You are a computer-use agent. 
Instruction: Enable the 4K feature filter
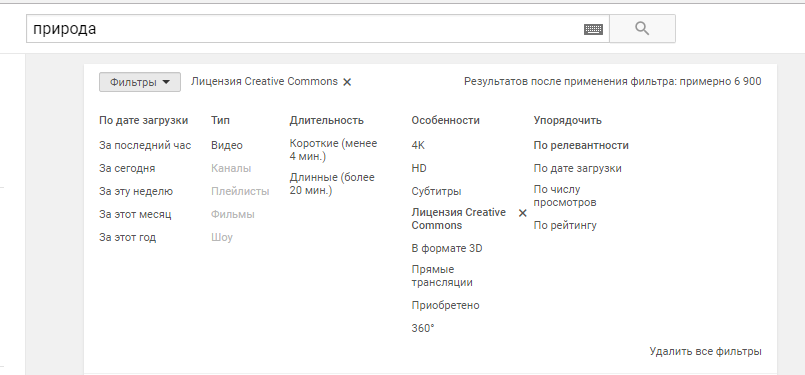[x=418, y=145]
